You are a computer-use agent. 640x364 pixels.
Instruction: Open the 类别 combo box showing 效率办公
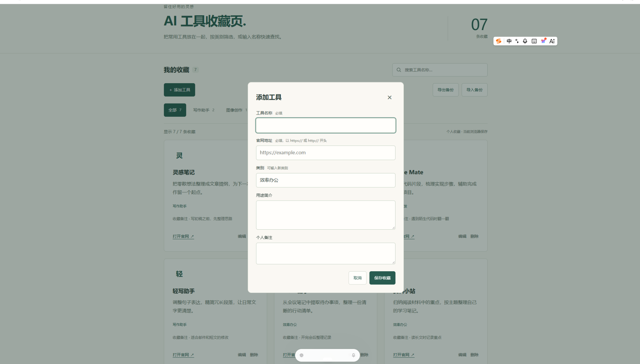(325, 180)
